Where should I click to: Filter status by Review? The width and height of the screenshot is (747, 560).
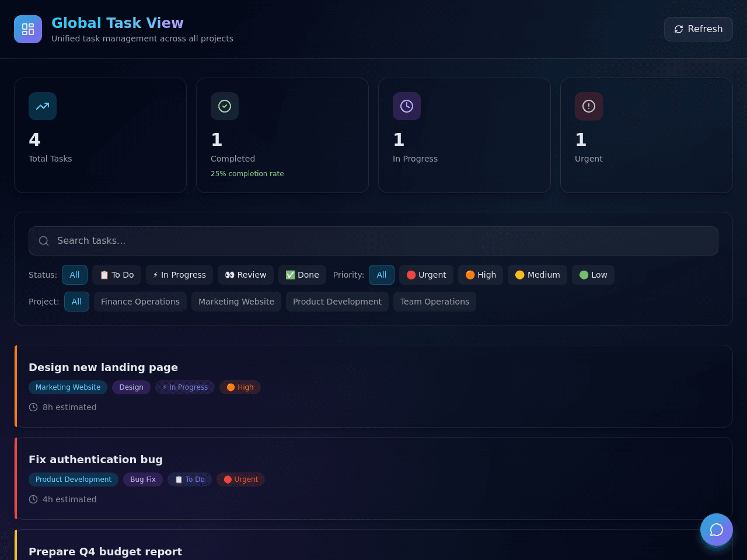246,275
